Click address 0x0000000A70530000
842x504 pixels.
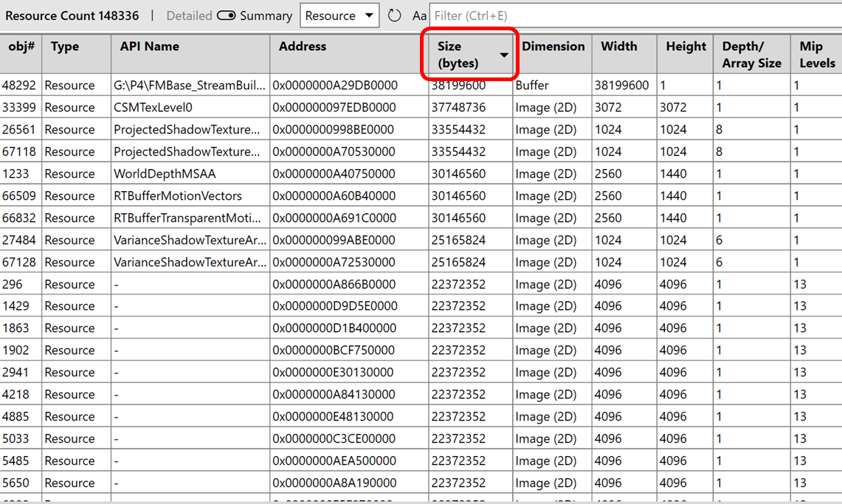[x=334, y=151]
